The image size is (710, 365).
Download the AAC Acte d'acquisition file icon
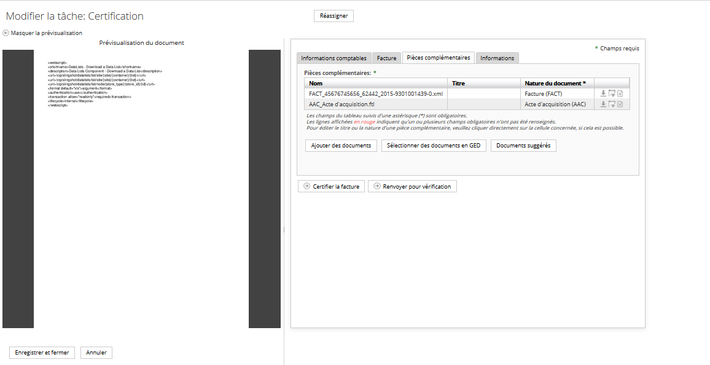603,104
